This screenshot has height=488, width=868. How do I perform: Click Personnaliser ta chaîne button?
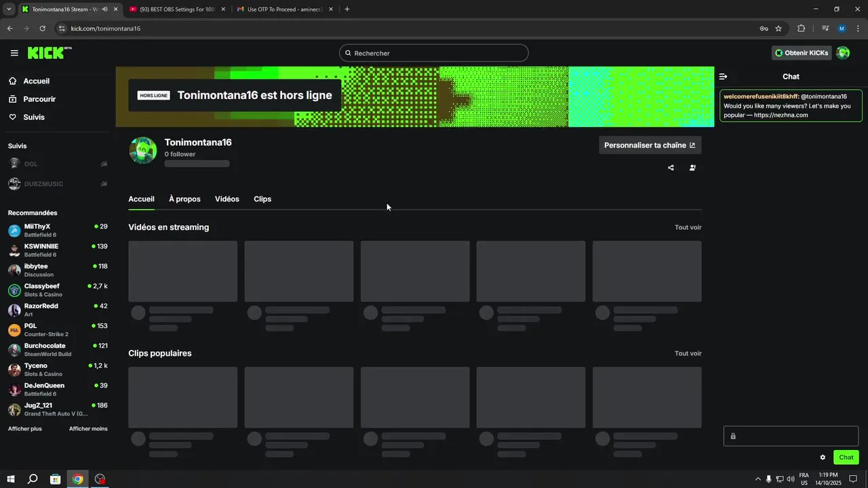[650, 145]
